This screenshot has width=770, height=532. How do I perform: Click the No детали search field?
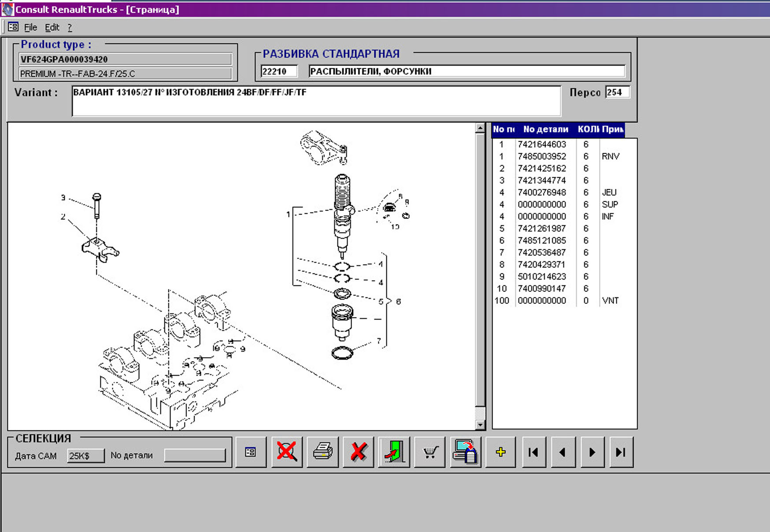coord(195,456)
